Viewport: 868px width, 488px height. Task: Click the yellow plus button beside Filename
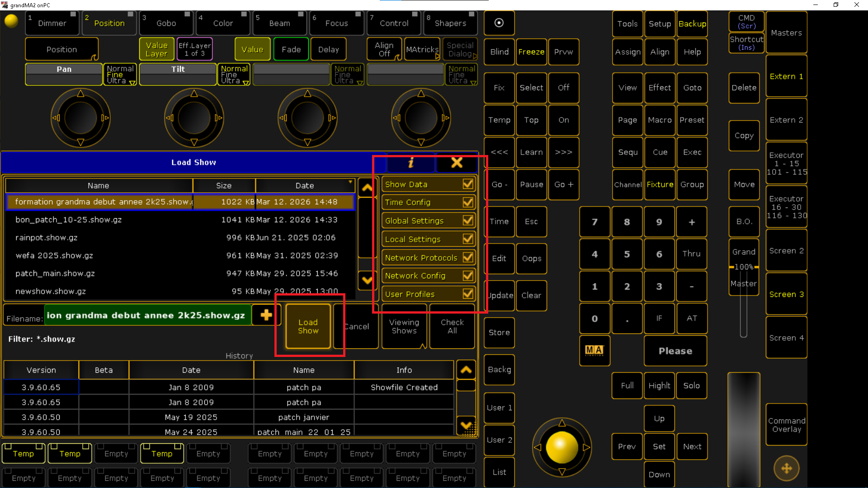click(266, 315)
